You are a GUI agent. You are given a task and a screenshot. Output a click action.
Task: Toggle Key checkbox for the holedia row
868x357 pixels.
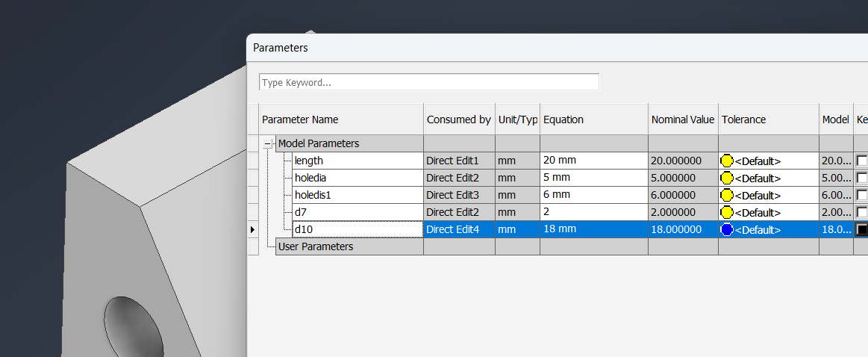tap(862, 178)
